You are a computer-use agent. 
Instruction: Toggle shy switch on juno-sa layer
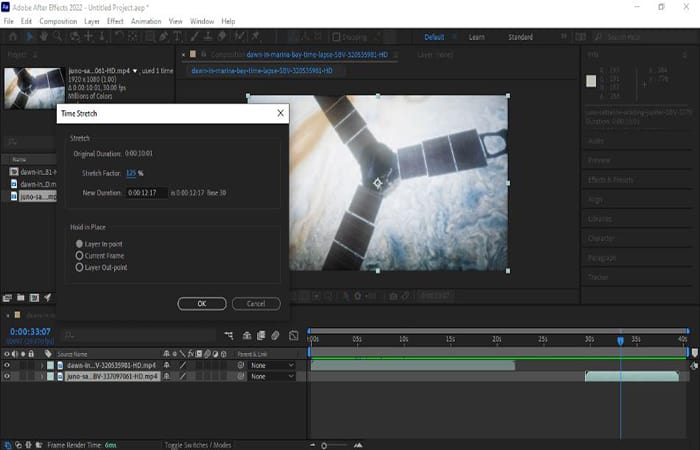tap(167, 376)
